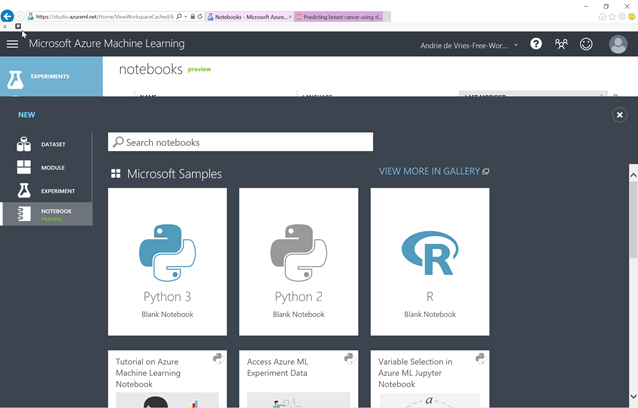Click the Experiments flask icon in sidebar
Viewport: 638px width, 408px height.
(x=15, y=79)
